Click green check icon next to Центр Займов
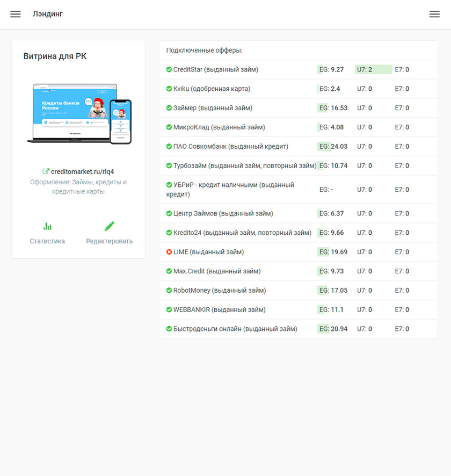 click(x=169, y=213)
